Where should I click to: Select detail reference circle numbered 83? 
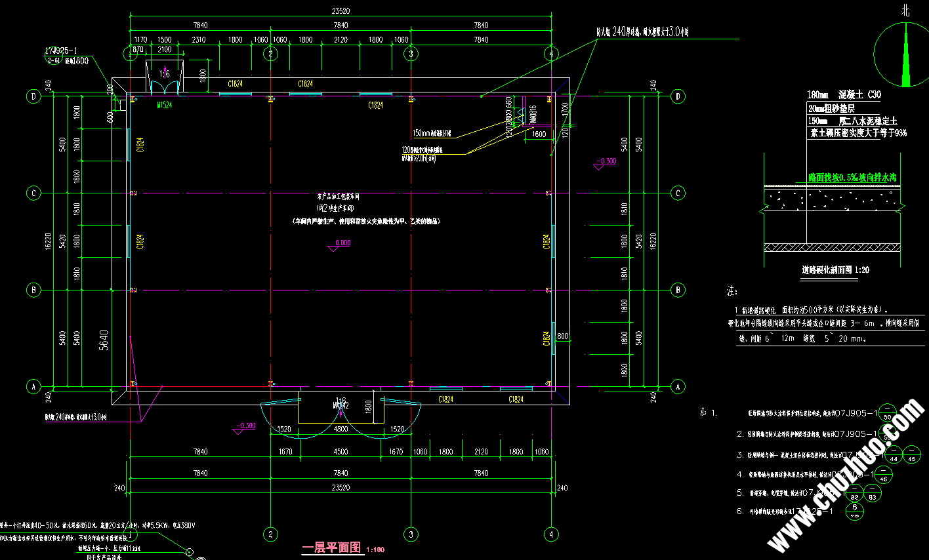coord(872,493)
